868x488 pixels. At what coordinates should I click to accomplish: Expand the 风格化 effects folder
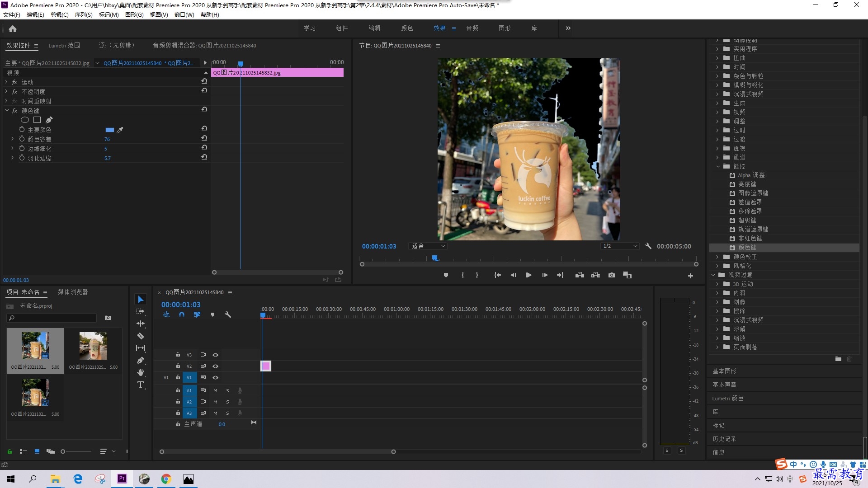(x=717, y=266)
